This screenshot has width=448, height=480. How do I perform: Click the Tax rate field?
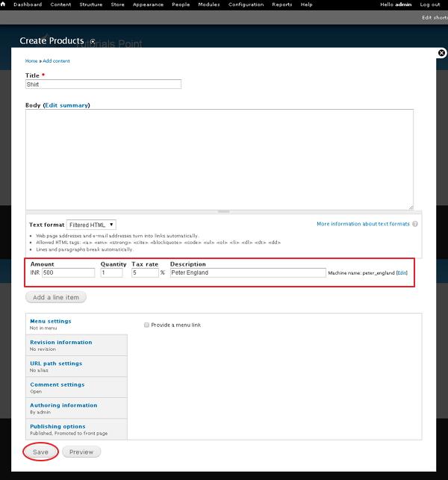tap(145, 272)
